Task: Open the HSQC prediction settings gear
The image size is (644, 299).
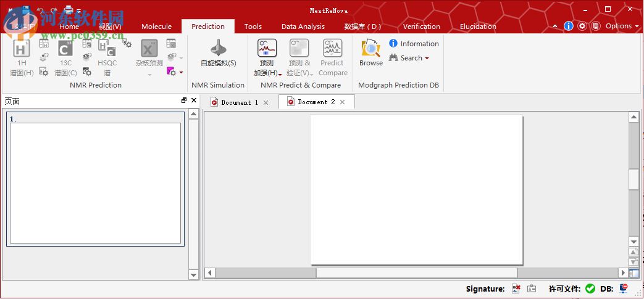Action: [x=127, y=44]
